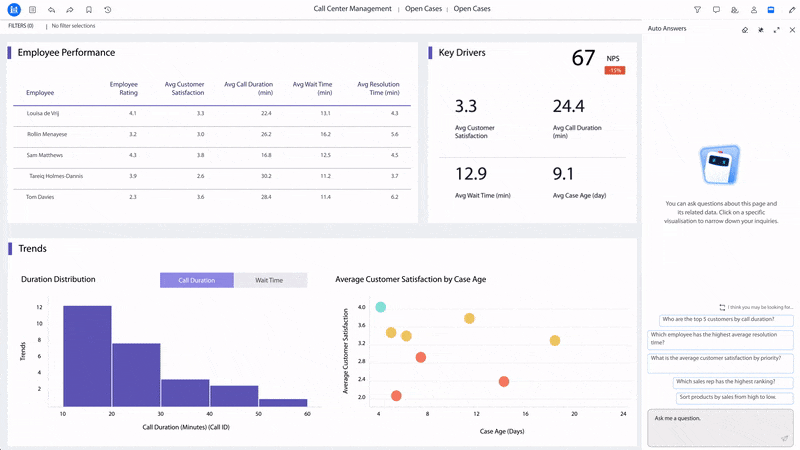This screenshot has width=800, height=450.
Task: Go to Call Center Management breadcrumb
Action: (x=352, y=9)
